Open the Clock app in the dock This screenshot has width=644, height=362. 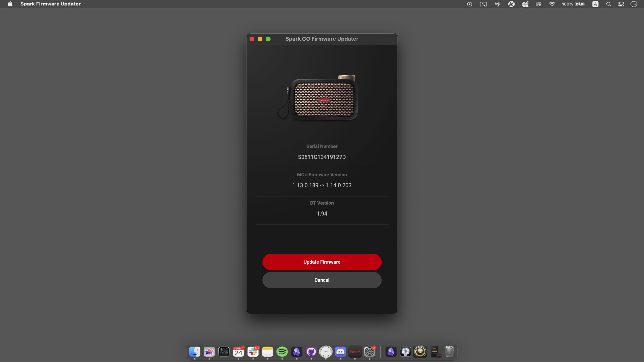[x=326, y=352]
